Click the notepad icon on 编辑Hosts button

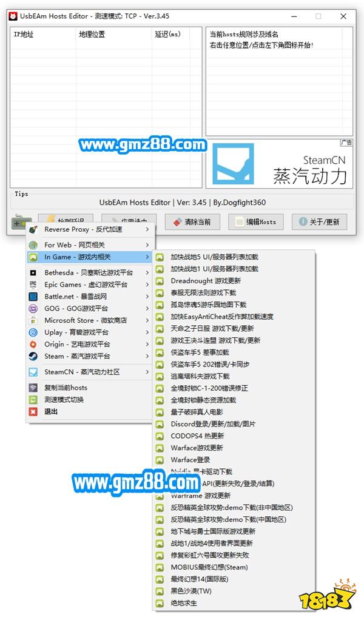point(240,222)
